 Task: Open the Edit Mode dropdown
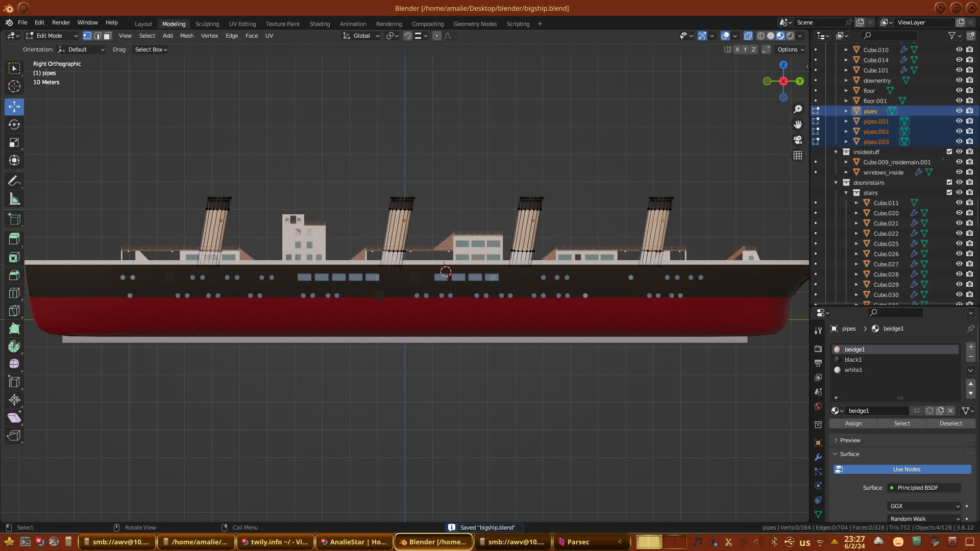click(x=52, y=36)
